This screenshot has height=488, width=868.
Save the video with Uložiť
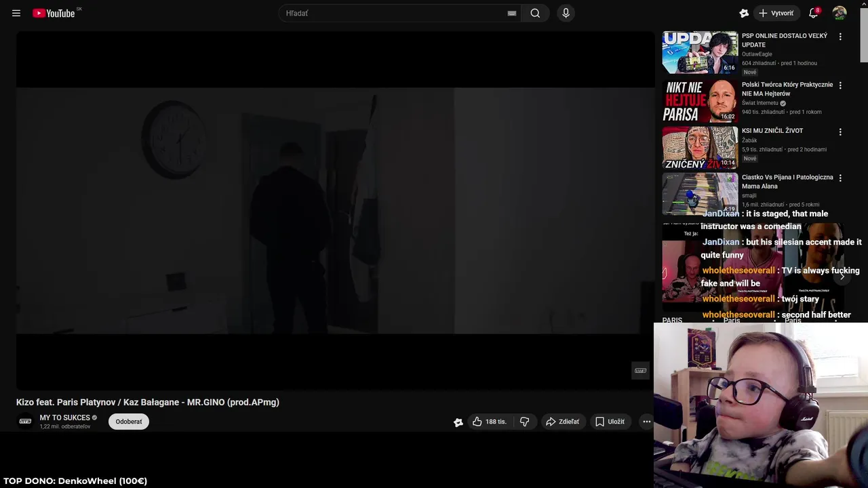point(610,422)
